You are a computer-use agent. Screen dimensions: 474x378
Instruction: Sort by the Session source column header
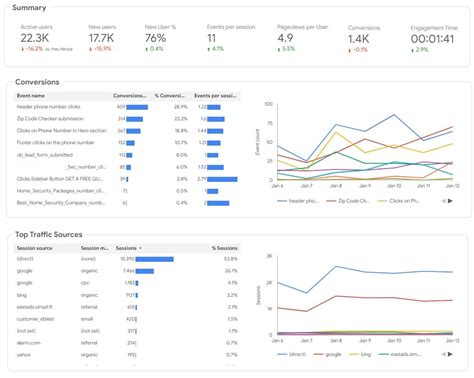coord(35,248)
